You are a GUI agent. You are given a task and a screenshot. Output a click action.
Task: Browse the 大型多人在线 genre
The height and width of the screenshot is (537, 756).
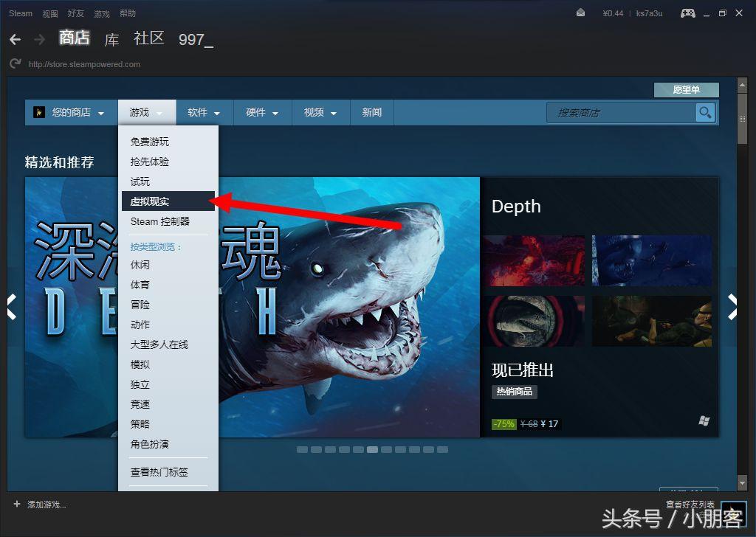159,344
